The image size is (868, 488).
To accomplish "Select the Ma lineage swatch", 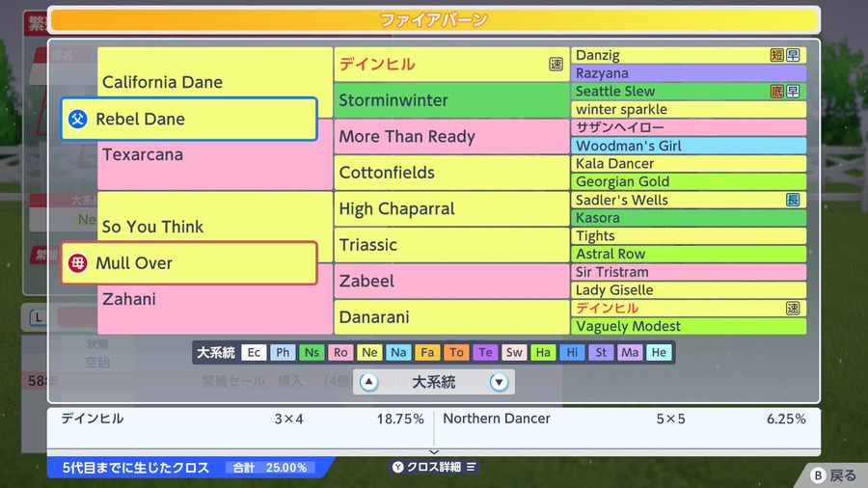I will [x=630, y=352].
